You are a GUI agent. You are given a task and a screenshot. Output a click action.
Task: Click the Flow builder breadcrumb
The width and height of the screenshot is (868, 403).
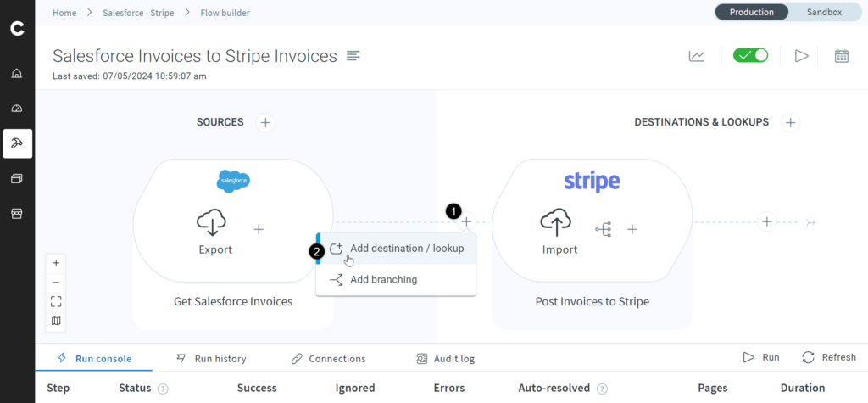click(x=225, y=12)
